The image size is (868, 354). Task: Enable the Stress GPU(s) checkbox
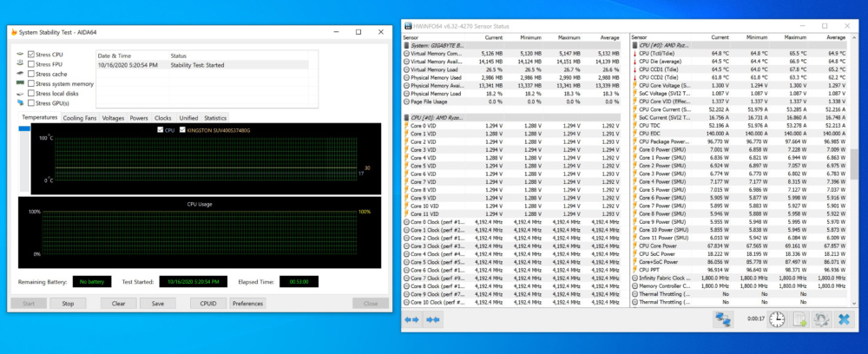point(31,103)
